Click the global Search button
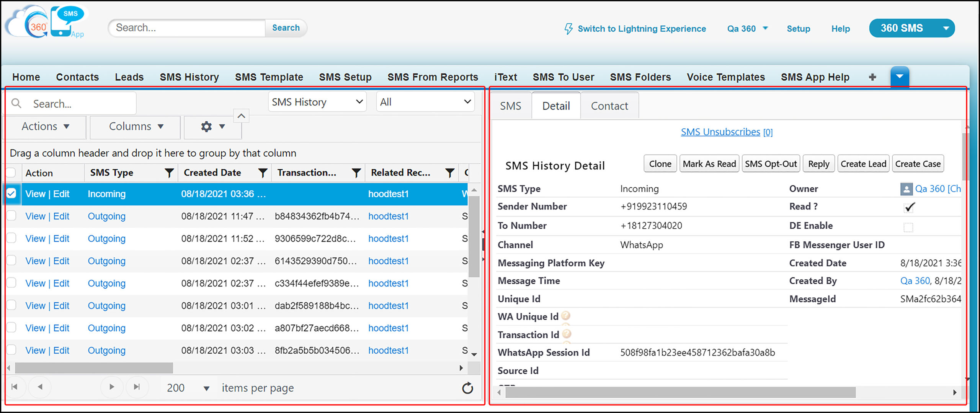 286,28
